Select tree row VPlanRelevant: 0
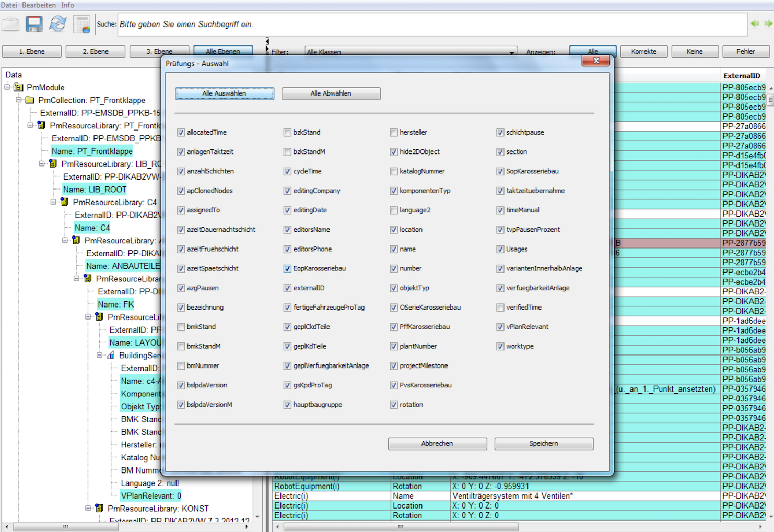Screen dimensions: 774x532 point(151,496)
